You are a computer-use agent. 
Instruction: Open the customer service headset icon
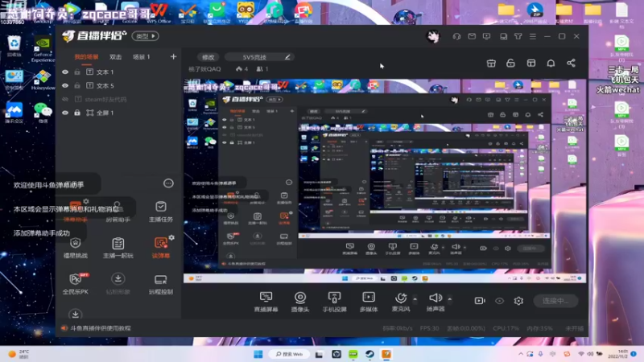coord(456,36)
